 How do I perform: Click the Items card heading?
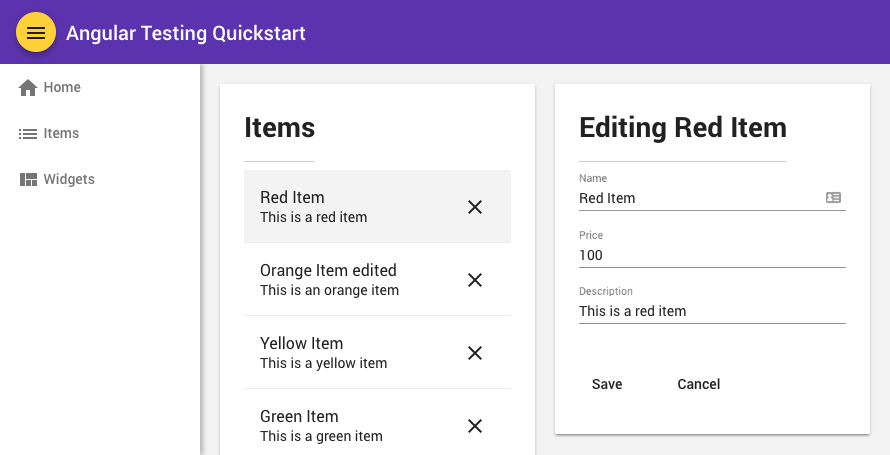point(279,127)
